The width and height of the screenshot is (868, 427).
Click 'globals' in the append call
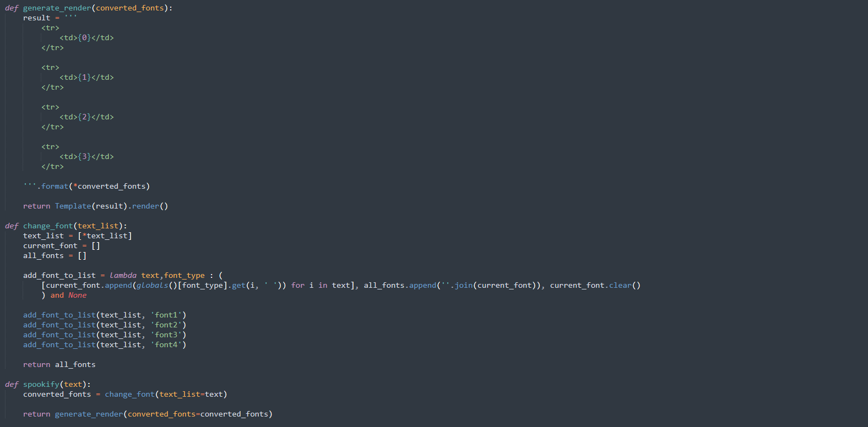click(152, 285)
